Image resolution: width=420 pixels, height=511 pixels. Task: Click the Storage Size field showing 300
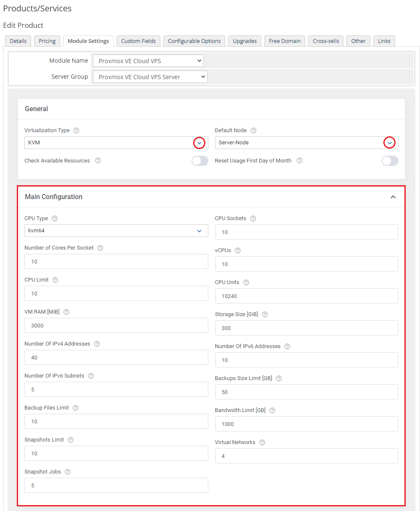pyautogui.click(x=307, y=328)
